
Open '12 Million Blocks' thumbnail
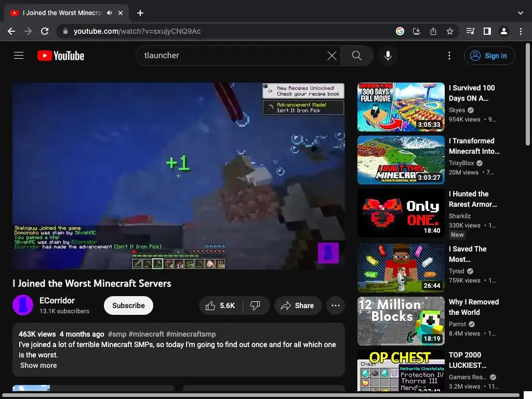pos(401,321)
